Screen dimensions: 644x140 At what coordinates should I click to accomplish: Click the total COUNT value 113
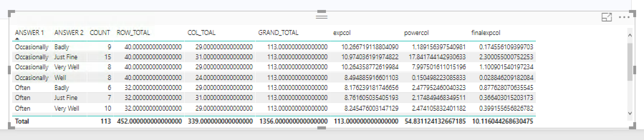coord(106,121)
